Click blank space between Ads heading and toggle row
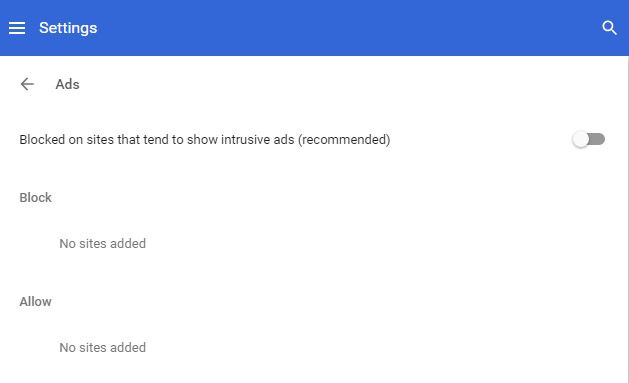Screen dimensions: 629x383 tap(313, 110)
